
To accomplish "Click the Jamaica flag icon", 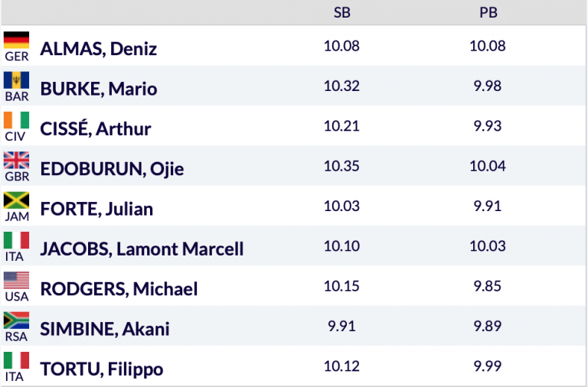I will (17, 200).
